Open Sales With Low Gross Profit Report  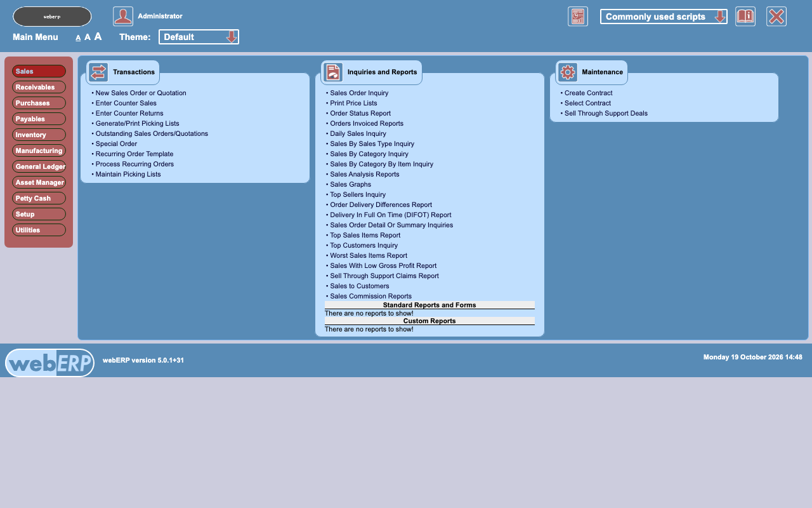pos(383,265)
